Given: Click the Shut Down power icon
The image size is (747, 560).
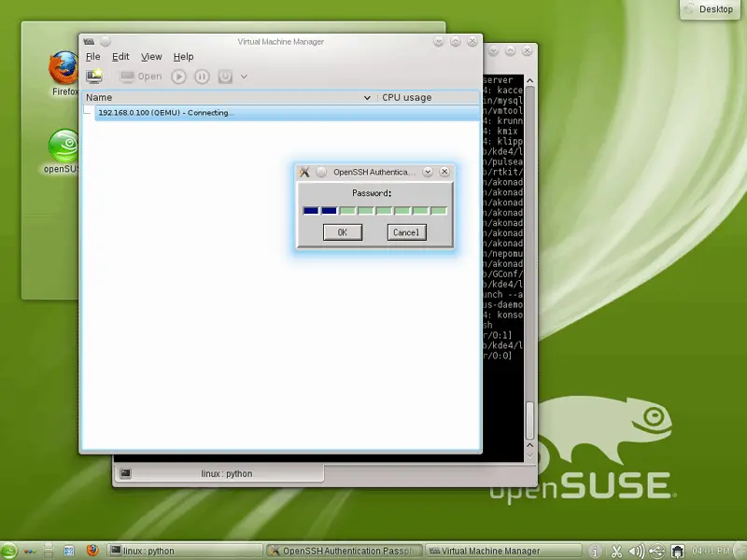Looking at the screenshot, I should point(225,77).
